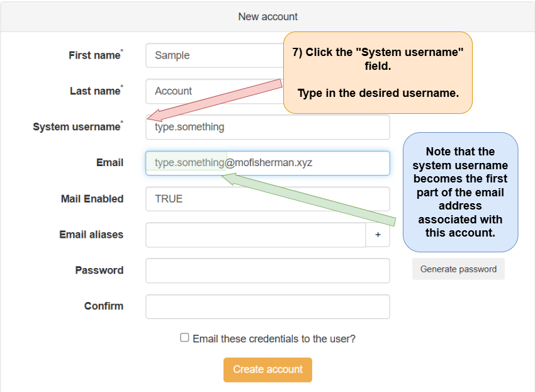The image size is (535, 392).
Task: Click the orange Create account button
Action: tap(267, 369)
